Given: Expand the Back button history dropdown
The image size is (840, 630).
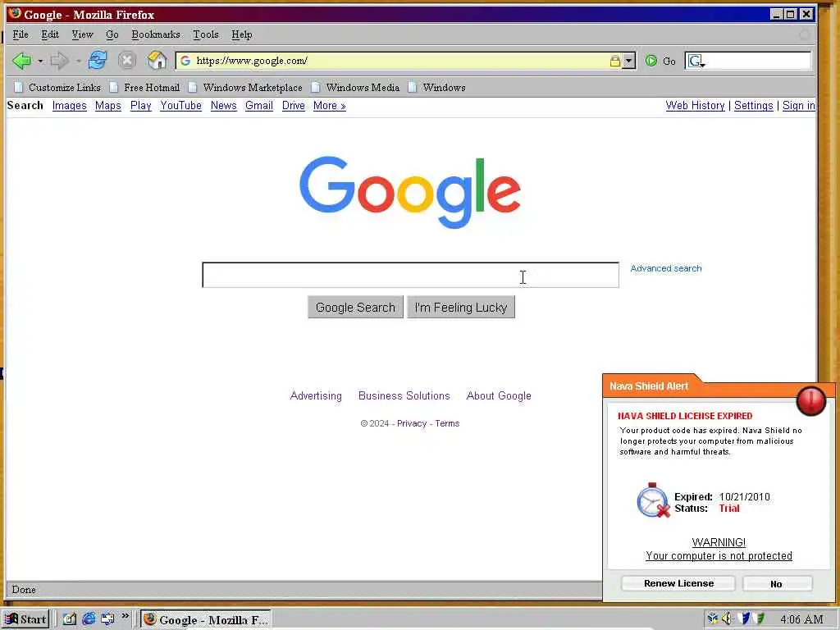Looking at the screenshot, I should 40,61.
